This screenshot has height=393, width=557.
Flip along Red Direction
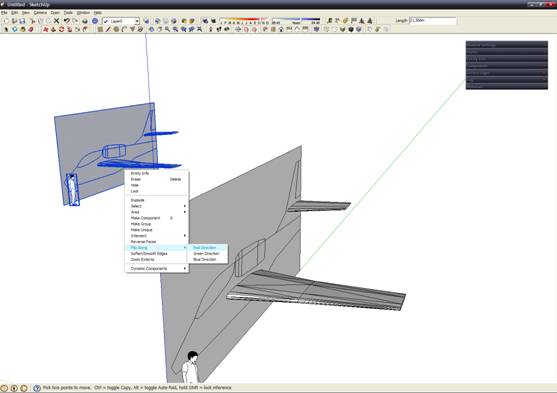click(208, 248)
